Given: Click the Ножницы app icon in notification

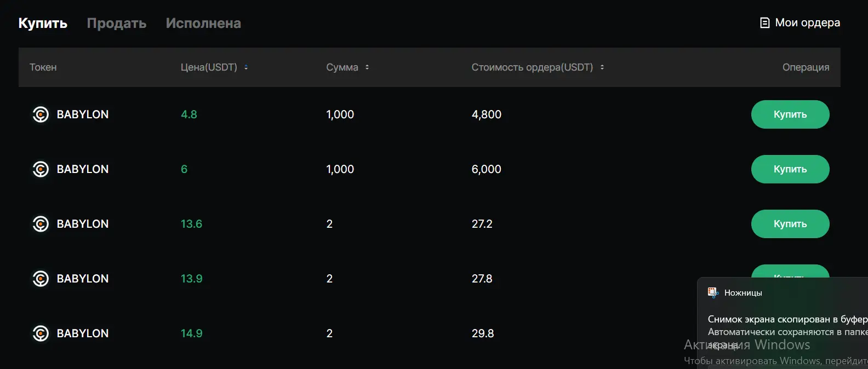Looking at the screenshot, I should point(713,293).
